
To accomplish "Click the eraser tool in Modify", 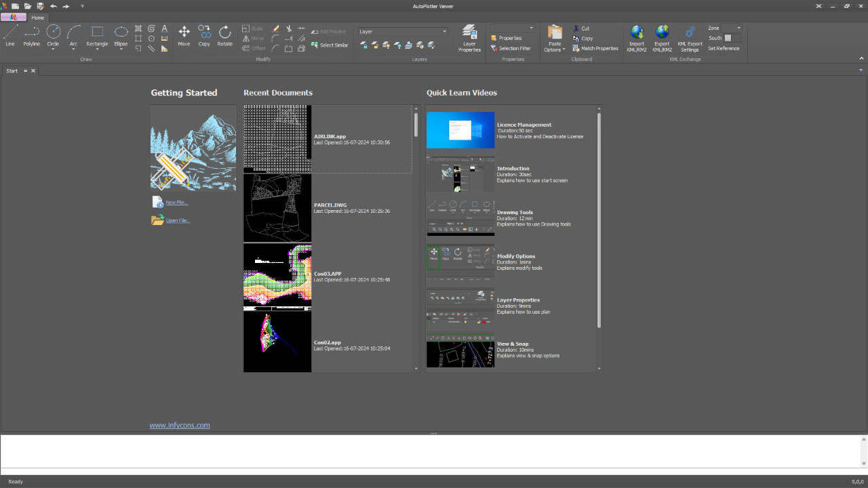I will [x=275, y=29].
